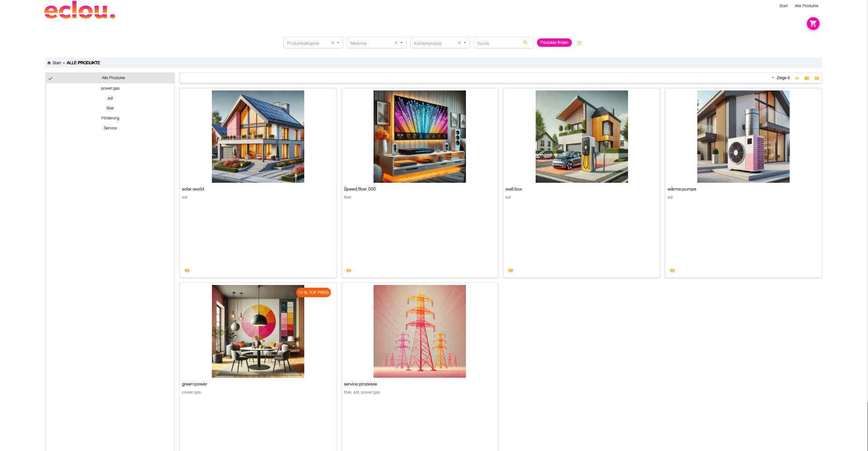Click the wärme:pumpe product title
The height and width of the screenshot is (451, 868).
click(682, 189)
